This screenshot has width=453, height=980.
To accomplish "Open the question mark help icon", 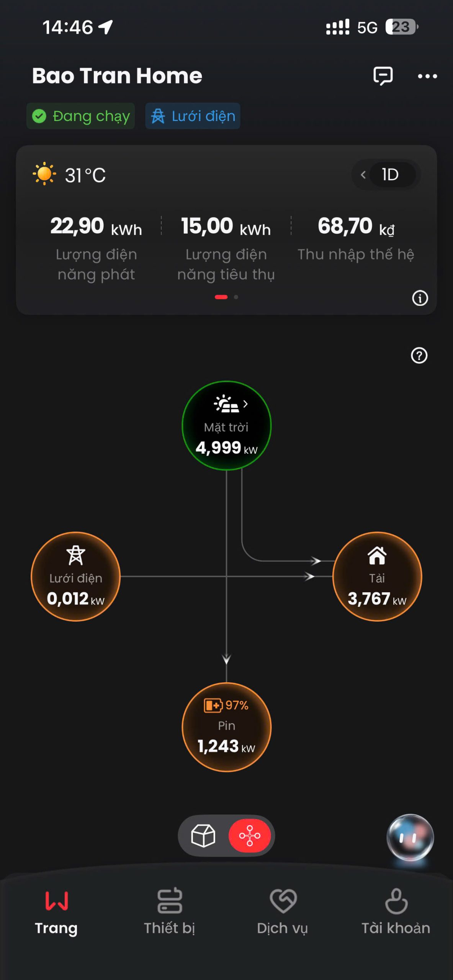I will click(x=419, y=355).
